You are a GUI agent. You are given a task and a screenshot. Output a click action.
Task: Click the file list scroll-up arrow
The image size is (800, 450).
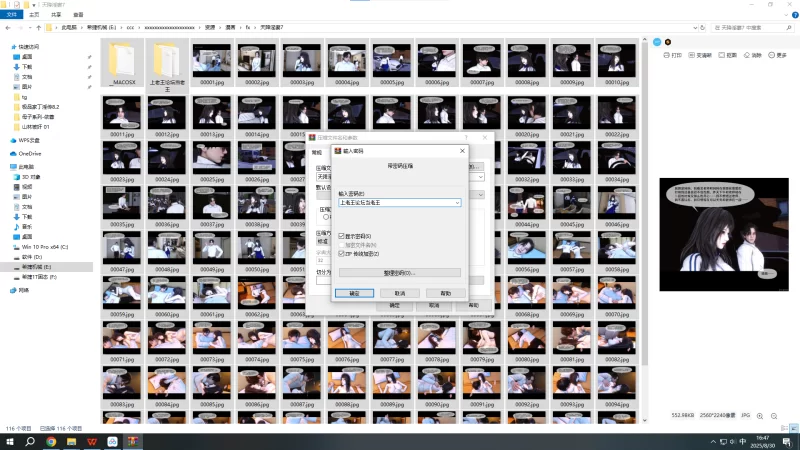(644, 40)
